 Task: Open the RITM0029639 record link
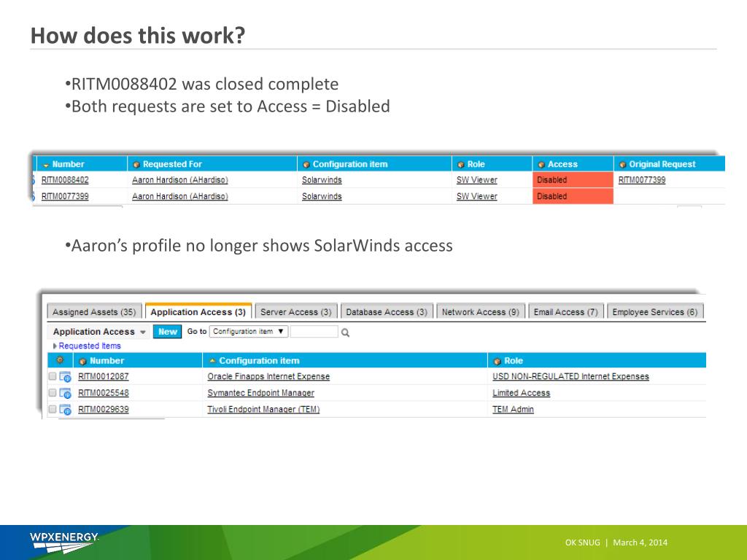[x=104, y=409]
